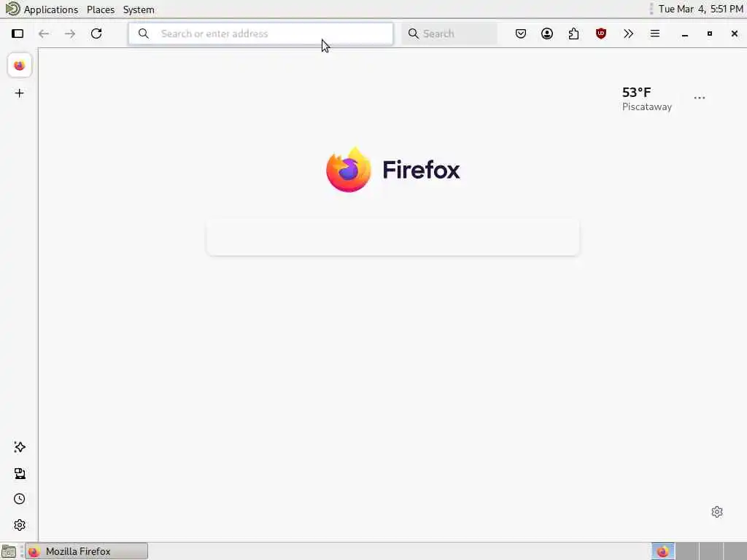Open the History clock sidebar icon
This screenshot has width=747, height=560.
20,499
